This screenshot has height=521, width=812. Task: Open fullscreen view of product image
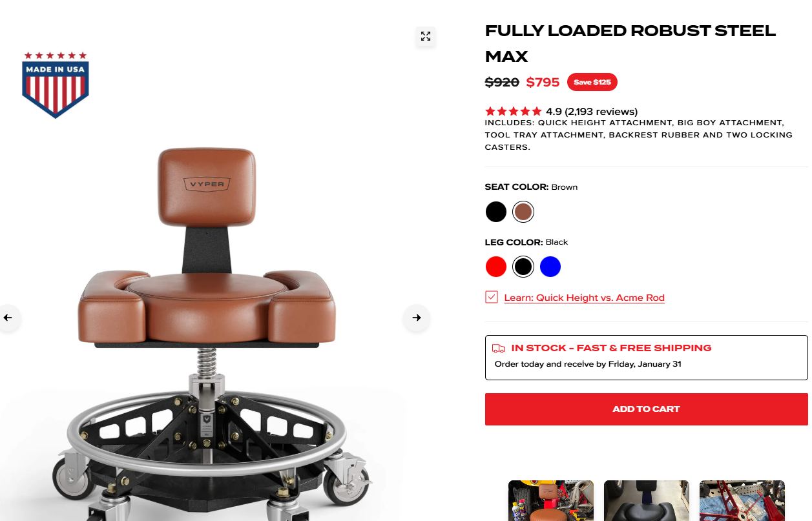(x=425, y=36)
